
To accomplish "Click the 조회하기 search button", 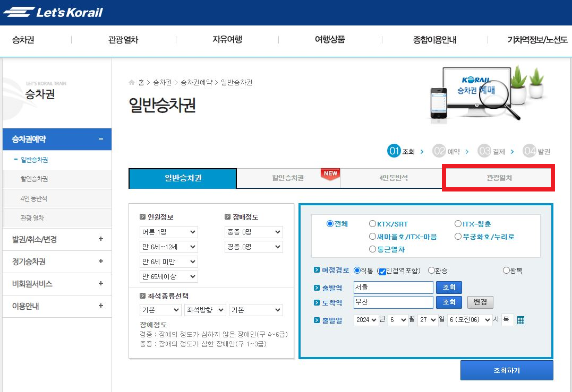I will pos(506,370).
